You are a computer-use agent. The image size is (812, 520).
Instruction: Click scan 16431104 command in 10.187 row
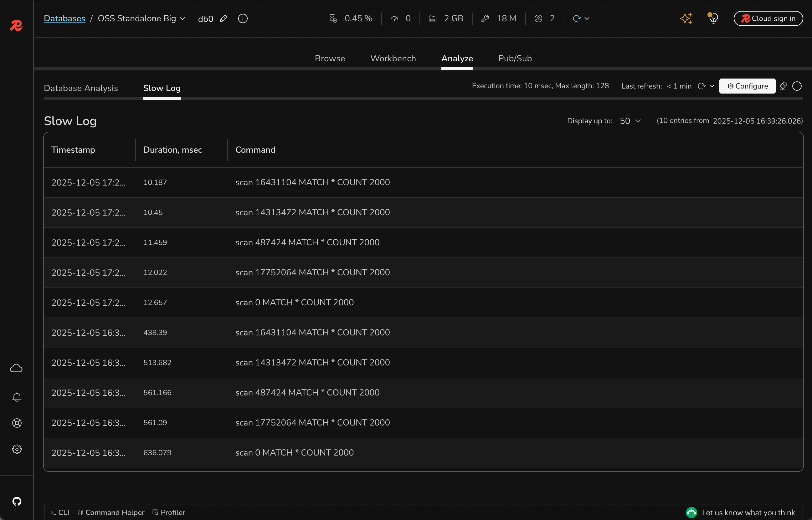[x=312, y=182]
